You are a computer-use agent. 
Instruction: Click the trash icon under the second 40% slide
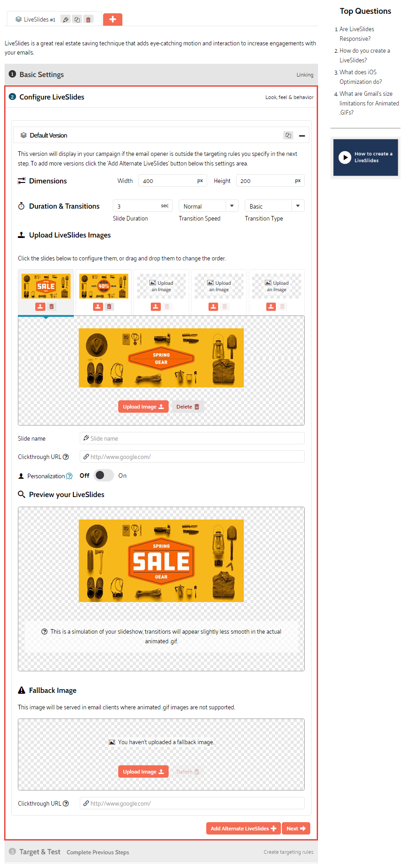[109, 306]
